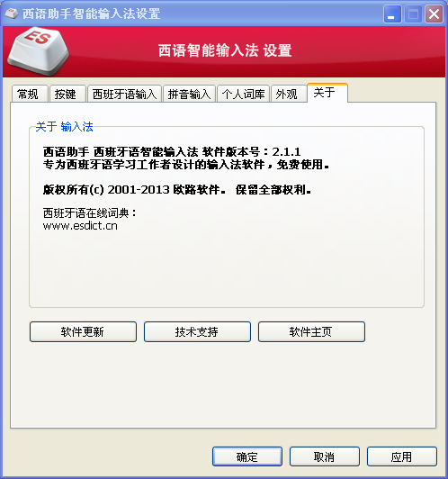Image resolution: width=448 pixels, height=479 pixels.
Task: Minimize the settings window
Action: [392, 14]
